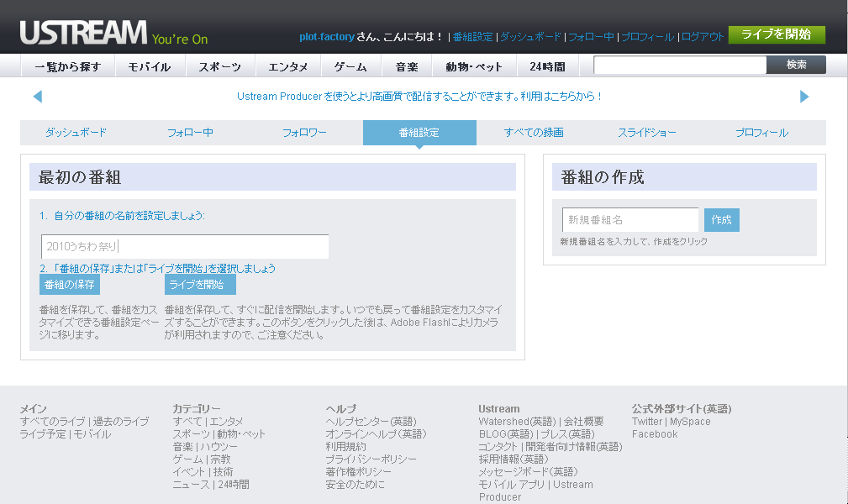Viewport: 848px width, 504px height.
Task: Select エンタメ in navigation bar
Action: pos(287,66)
